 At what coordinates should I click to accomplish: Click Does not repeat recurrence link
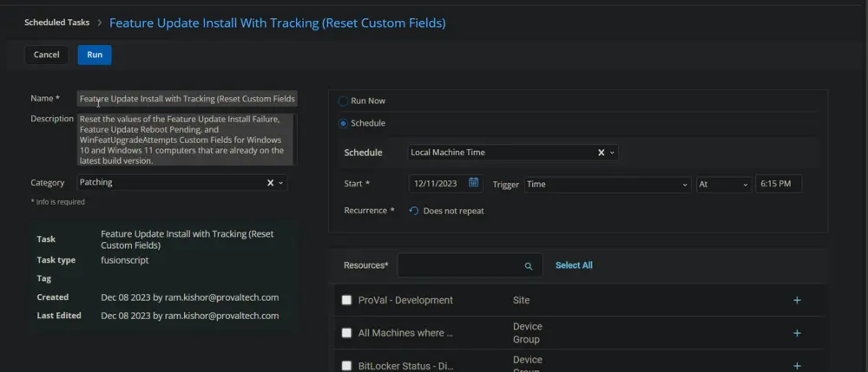tap(453, 211)
